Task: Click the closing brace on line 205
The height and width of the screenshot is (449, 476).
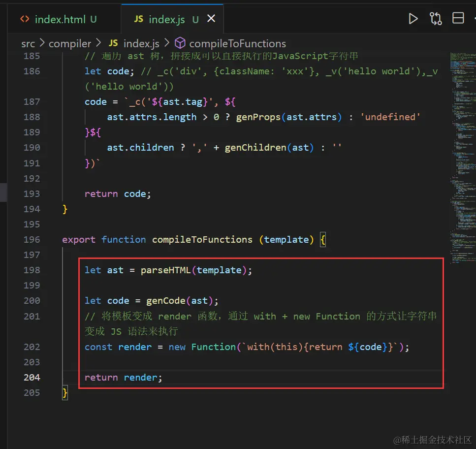Action: (x=65, y=393)
